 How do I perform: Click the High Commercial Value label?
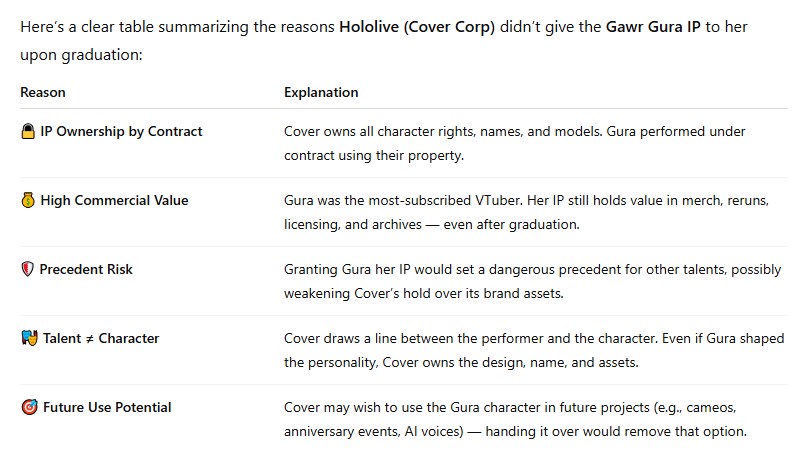coord(114,200)
